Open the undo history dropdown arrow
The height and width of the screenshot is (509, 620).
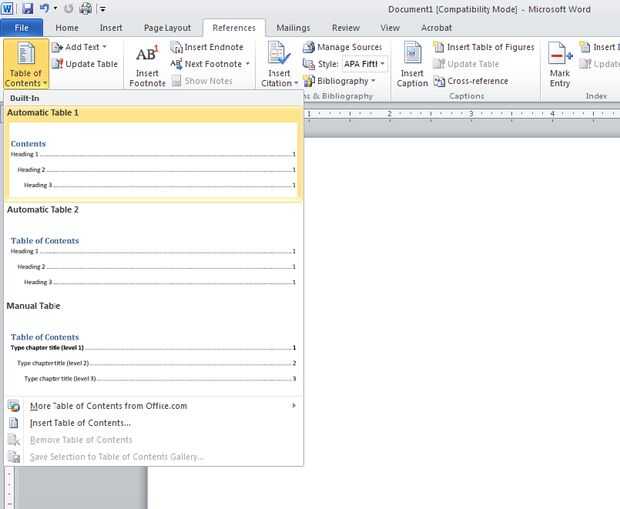(x=55, y=8)
